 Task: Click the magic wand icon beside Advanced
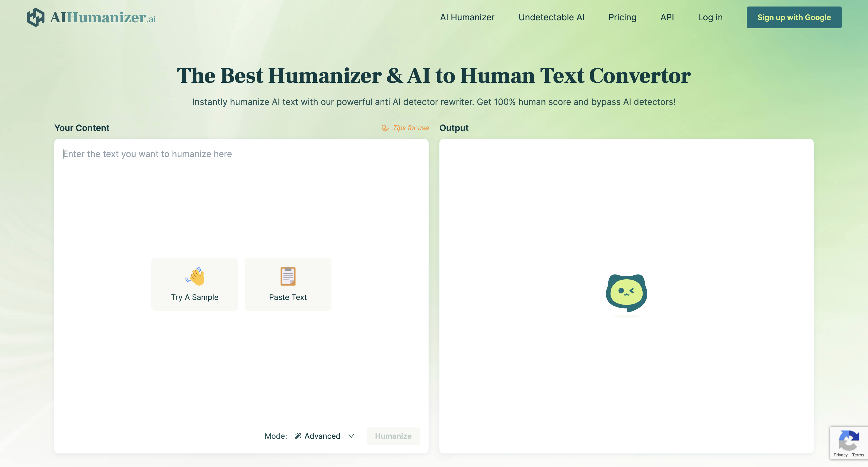tap(298, 436)
